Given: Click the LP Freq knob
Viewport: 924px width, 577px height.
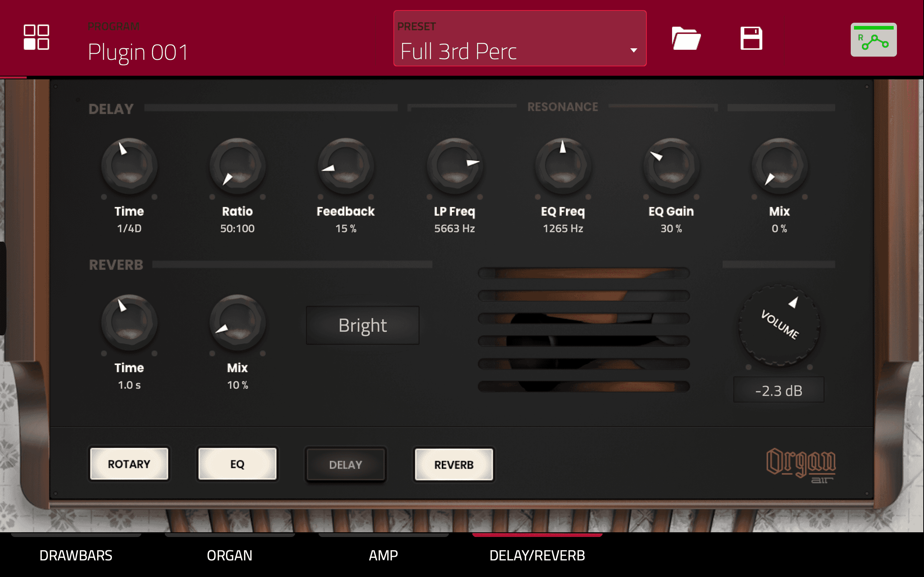Looking at the screenshot, I should (x=454, y=166).
